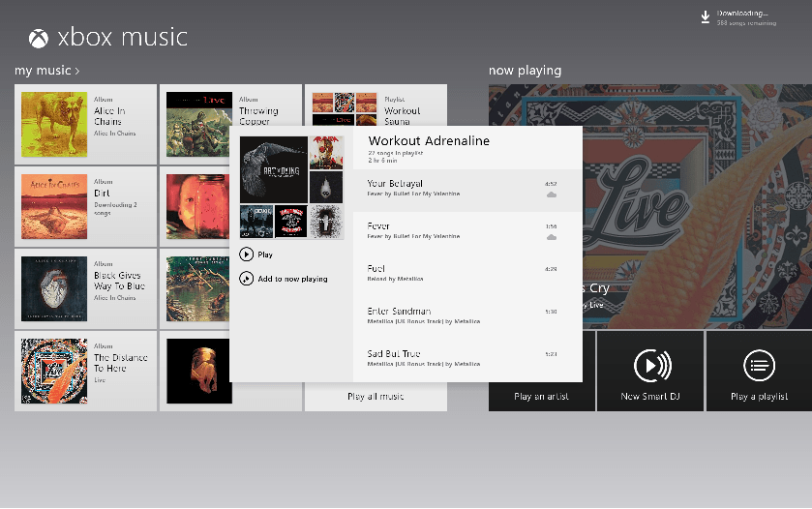Open the Dirt album title

tap(102, 194)
